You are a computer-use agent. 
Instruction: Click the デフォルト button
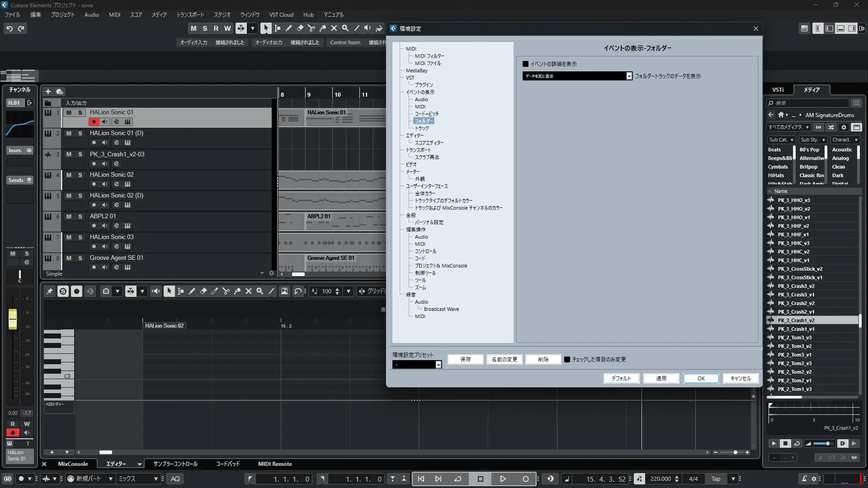click(x=621, y=379)
